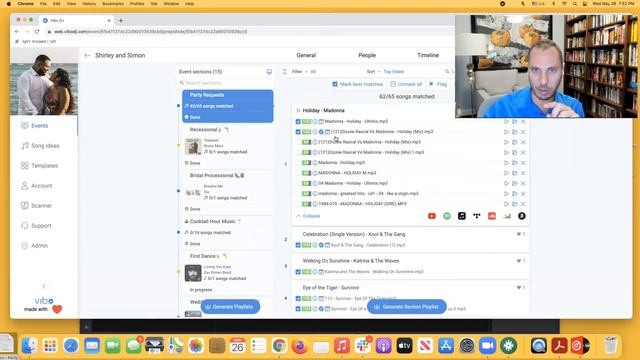Viewport: 640px width, 360px height.
Task: Open Firefox from the dock
Action: [x=300, y=346]
